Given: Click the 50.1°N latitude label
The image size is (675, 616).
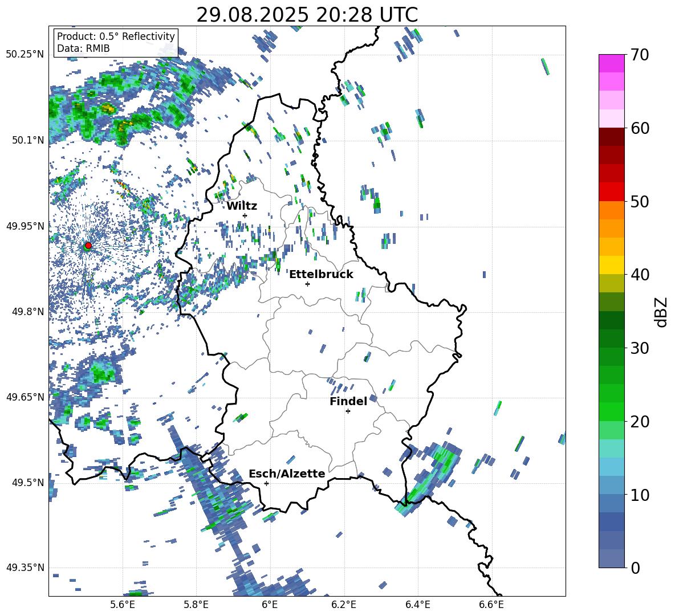Looking at the screenshot, I should pyautogui.click(x=28, y=140).
